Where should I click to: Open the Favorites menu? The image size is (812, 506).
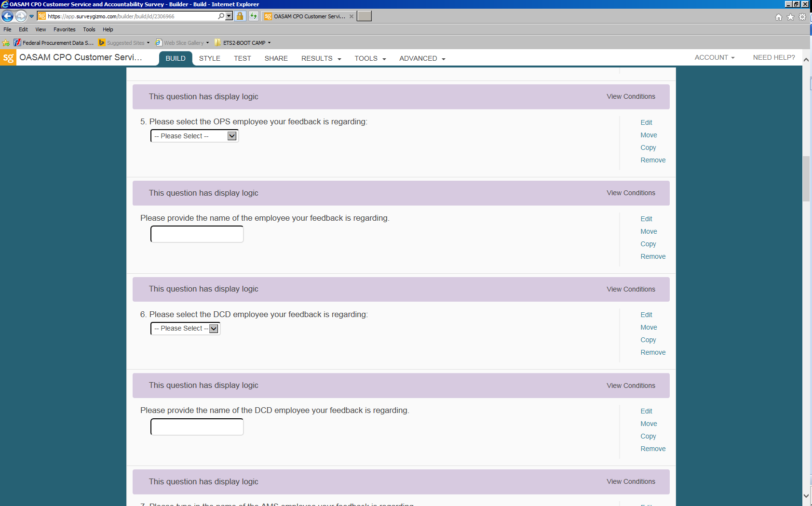coord(65,29)
